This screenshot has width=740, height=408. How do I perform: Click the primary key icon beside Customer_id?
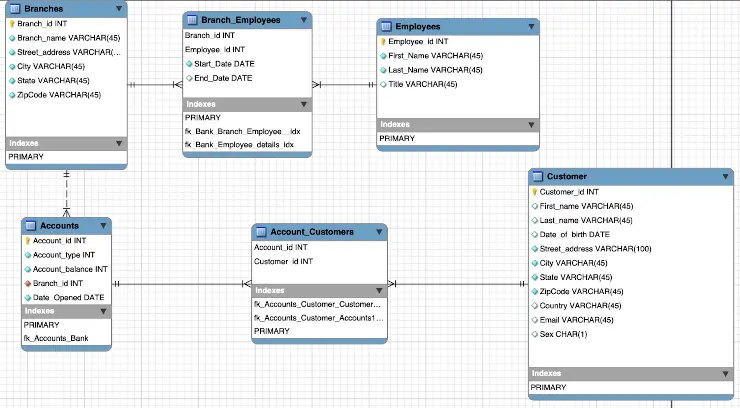(535, 192)
